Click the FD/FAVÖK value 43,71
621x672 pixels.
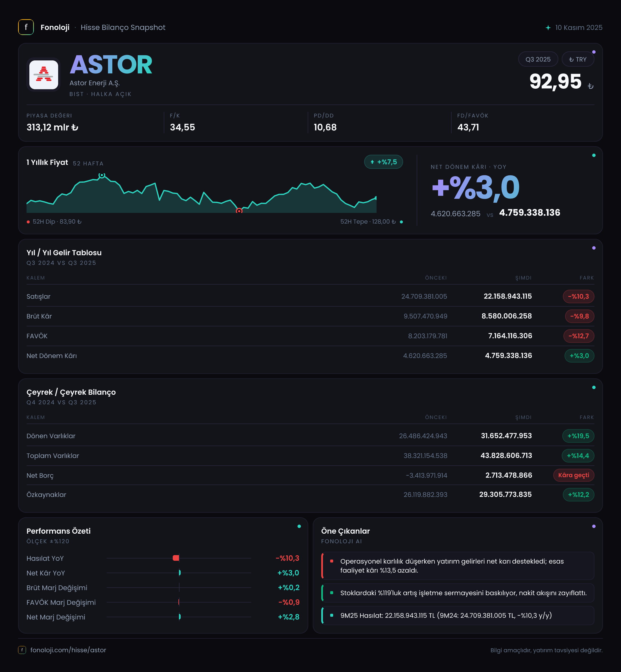(468, 127)
